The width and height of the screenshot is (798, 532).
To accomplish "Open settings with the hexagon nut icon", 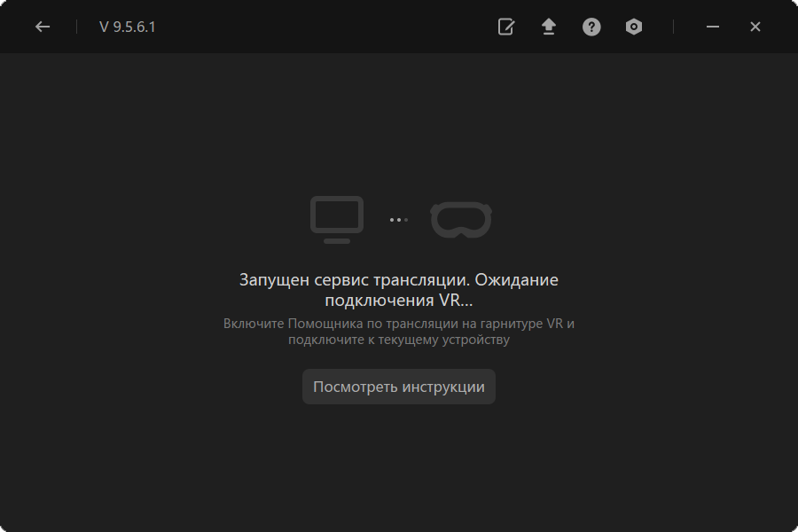I will click(x=633, y=27).
